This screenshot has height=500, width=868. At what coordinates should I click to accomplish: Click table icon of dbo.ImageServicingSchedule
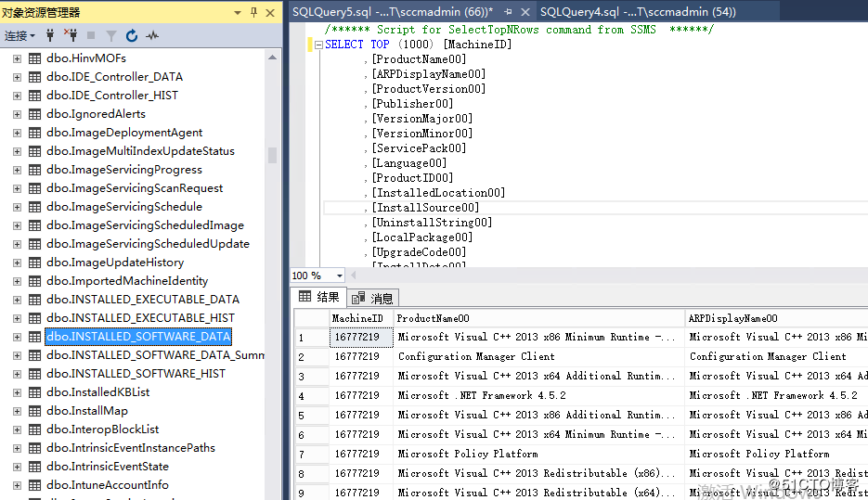coord(35,207)
